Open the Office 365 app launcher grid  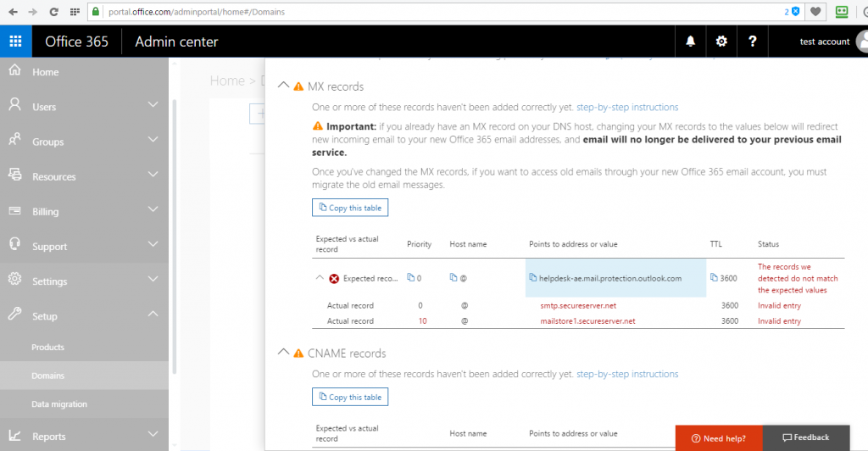click(x=15, y=41)
